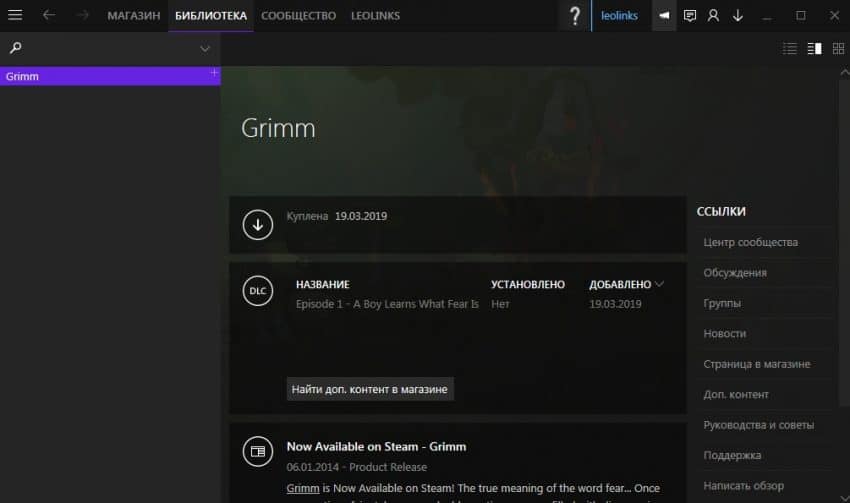The width and height of the screenshot is (850, 503).
Task: Open the leolinks account name menu
Action: click(619, 16)
